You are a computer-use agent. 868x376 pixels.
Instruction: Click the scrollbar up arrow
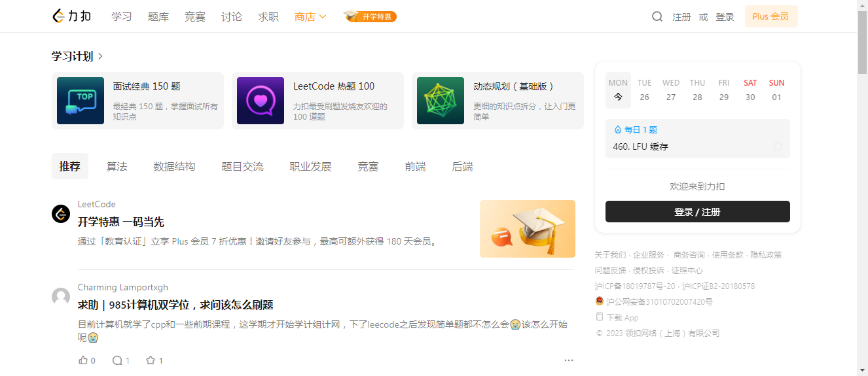863,5
